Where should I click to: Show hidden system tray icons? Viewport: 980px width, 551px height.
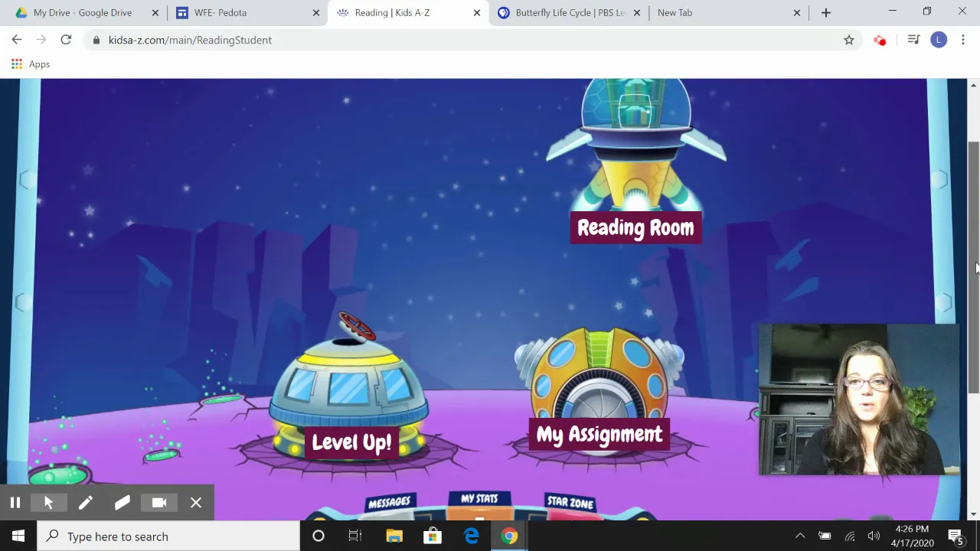[800, 536]
